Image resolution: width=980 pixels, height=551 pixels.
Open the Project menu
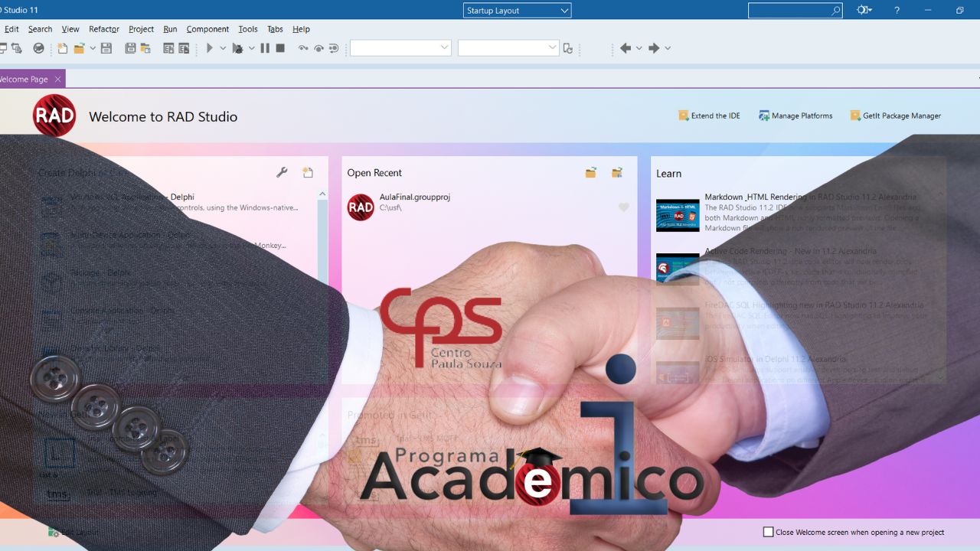point(141,29)
